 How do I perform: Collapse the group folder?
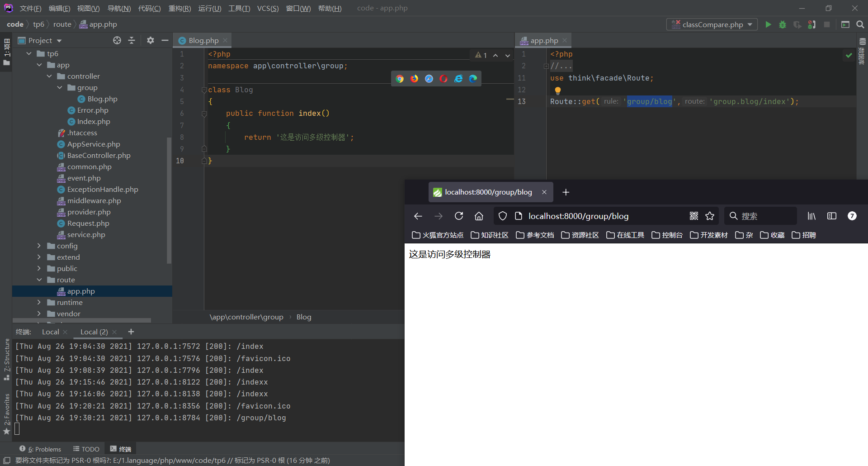(x=60, y=87)
